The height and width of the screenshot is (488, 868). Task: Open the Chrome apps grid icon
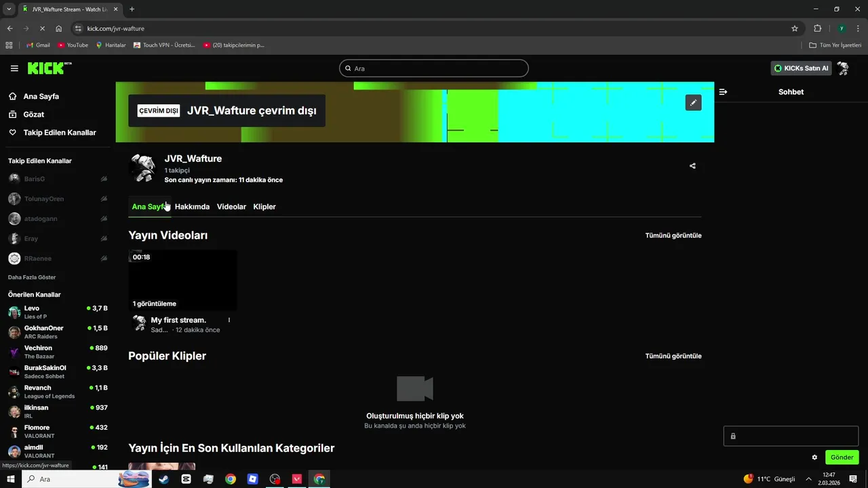click(x=9, y=45)
